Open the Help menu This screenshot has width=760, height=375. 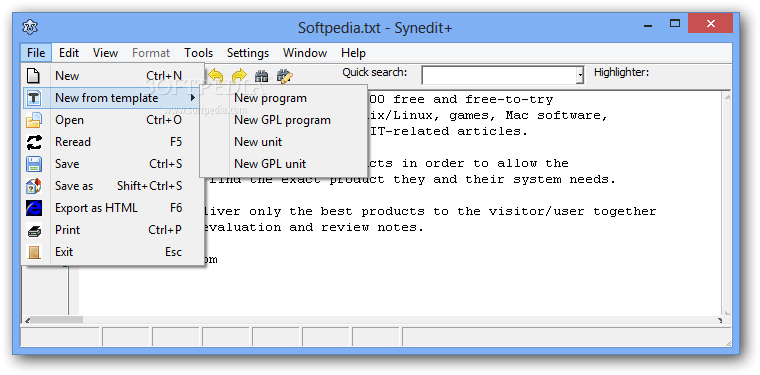(353, 53)
